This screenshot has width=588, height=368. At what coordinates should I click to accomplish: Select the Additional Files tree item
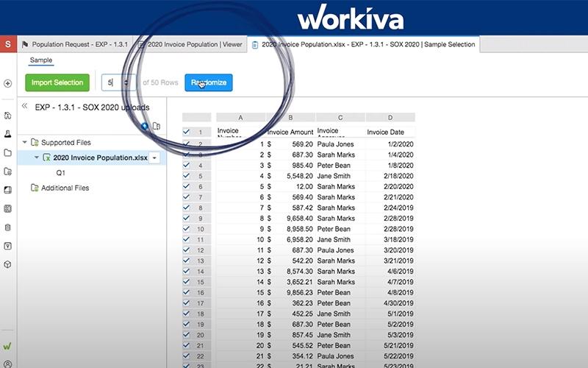click(x=65, y=188)
